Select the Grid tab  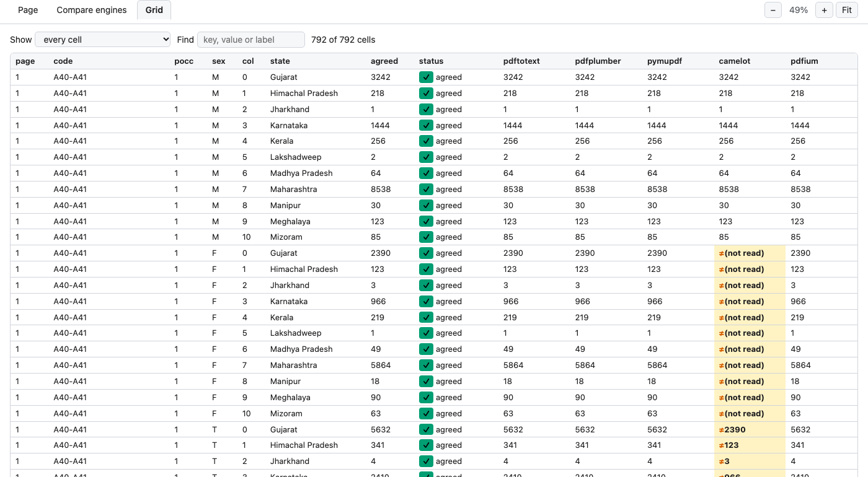pos(154,10)
